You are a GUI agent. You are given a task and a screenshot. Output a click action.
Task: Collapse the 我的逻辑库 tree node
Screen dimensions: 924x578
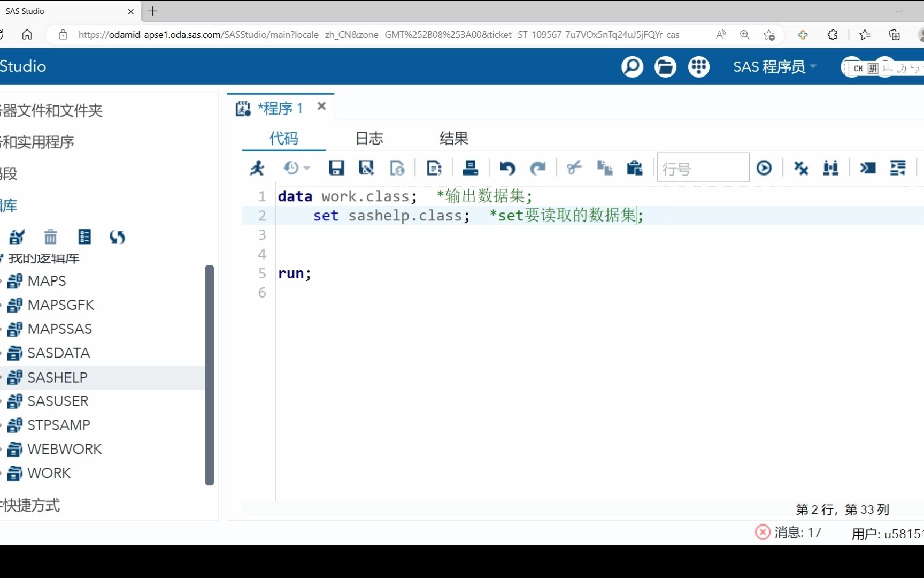[x=2, y=258]
